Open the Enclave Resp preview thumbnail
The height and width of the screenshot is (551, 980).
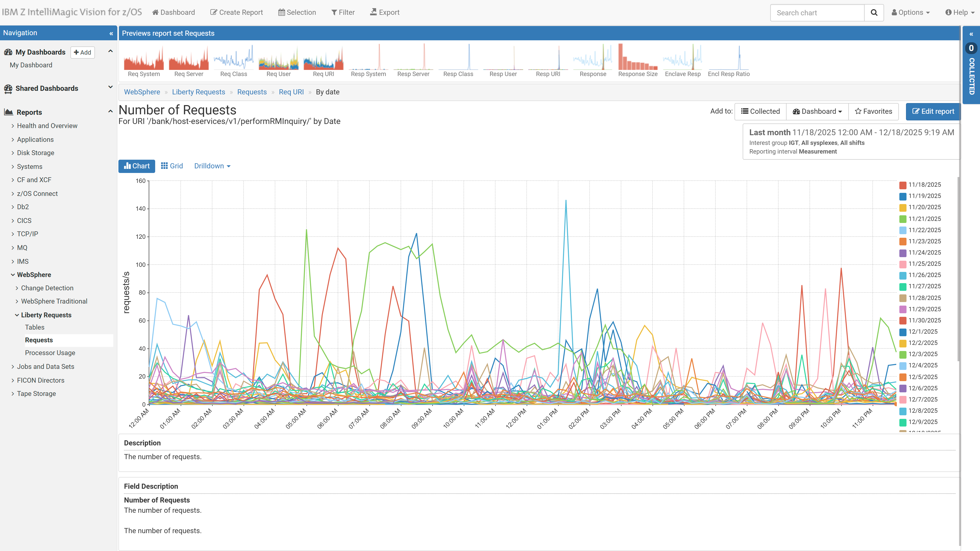coord(682,61)
